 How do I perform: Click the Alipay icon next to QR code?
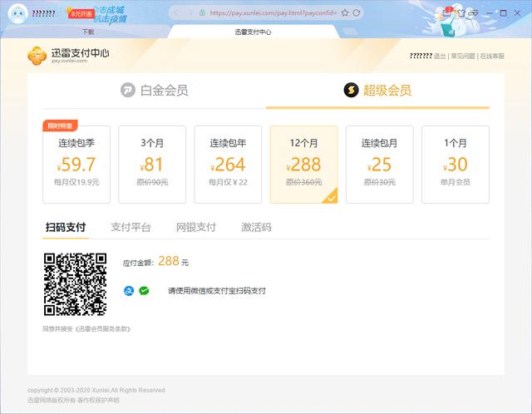pyautogui.click(x=128, y=291)
